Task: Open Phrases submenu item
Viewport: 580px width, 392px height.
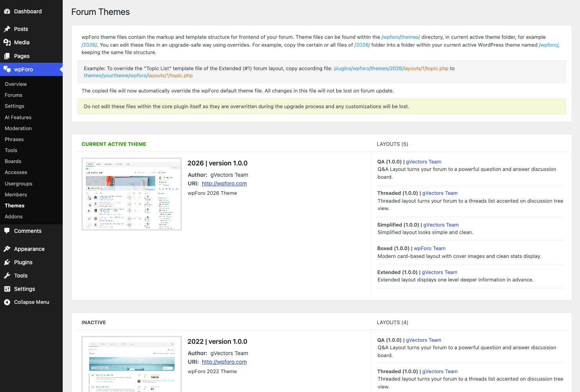Action: click(14, 139)
